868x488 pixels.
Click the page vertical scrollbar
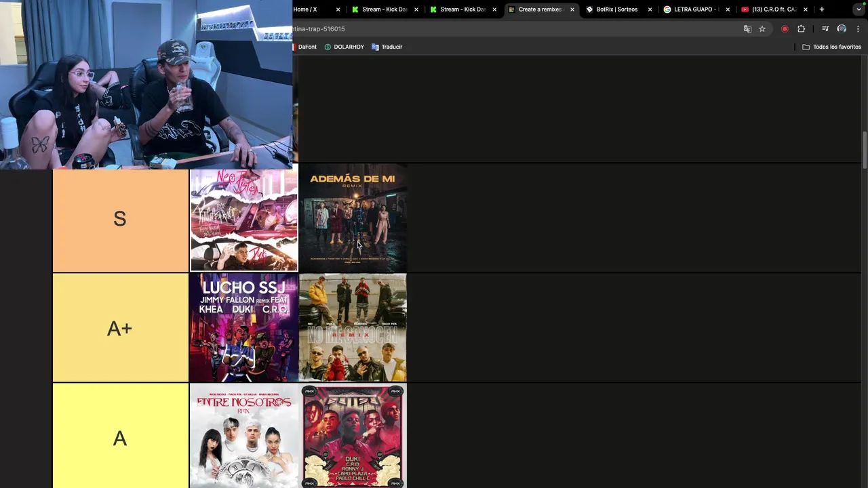coord(865,149)
